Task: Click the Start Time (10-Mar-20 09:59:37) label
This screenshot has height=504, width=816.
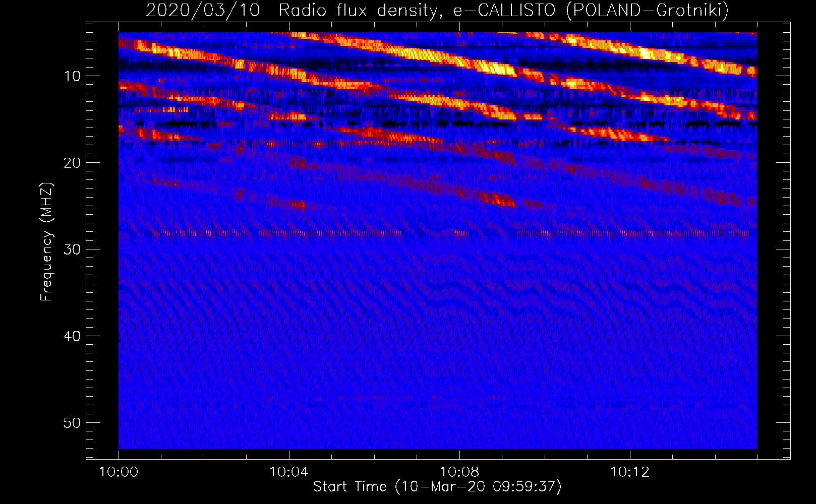Action: tap(437, 487)
